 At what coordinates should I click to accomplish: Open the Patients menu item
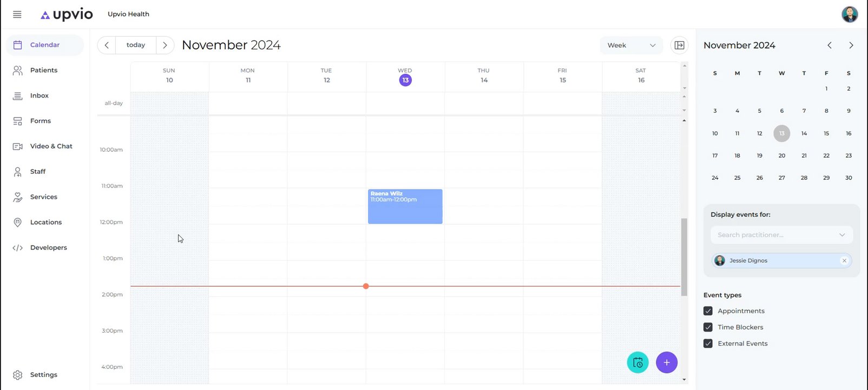[44, 70]
